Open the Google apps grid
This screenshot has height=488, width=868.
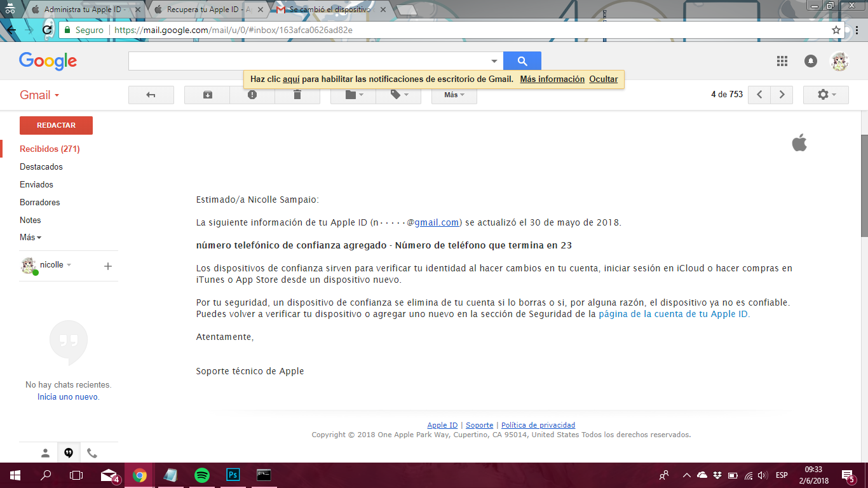(782, 61)
